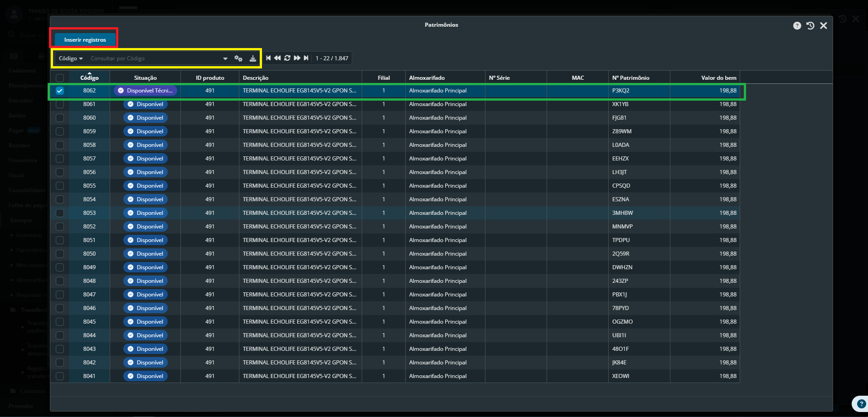Expand the search box suggestions arrow
Viewport: 868px width, 417px height.
tap(225, 58)
